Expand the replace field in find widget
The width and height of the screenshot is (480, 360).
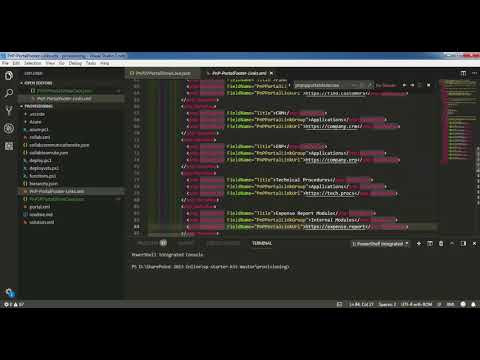coord(290,85)
